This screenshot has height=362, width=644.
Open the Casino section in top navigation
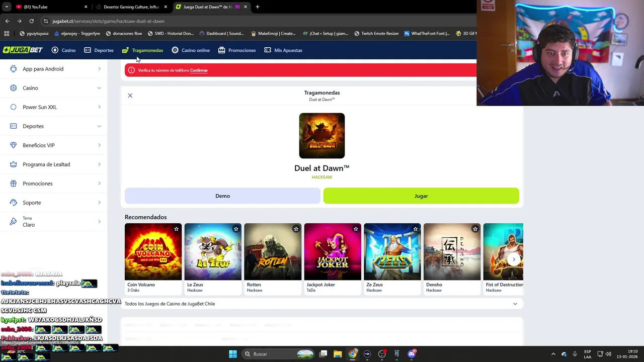(63, 50)
